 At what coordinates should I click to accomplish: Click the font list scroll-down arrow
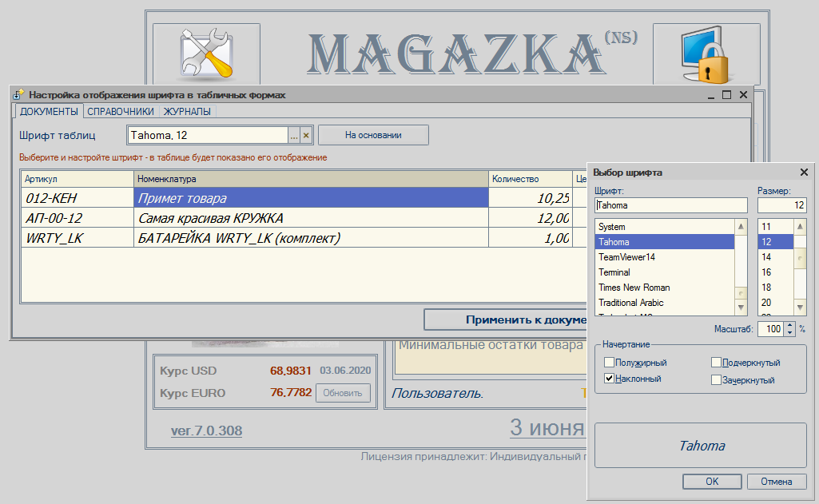click(741, 308)
